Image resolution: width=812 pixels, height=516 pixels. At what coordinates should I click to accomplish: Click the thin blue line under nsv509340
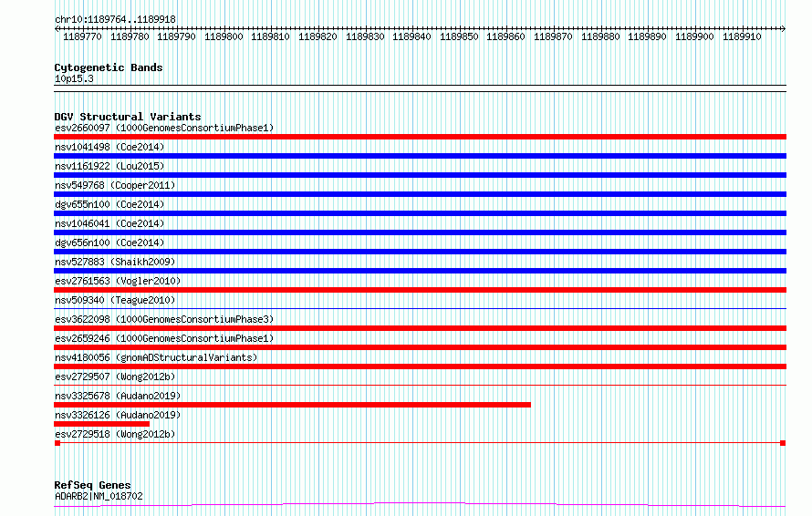(420, 309)
